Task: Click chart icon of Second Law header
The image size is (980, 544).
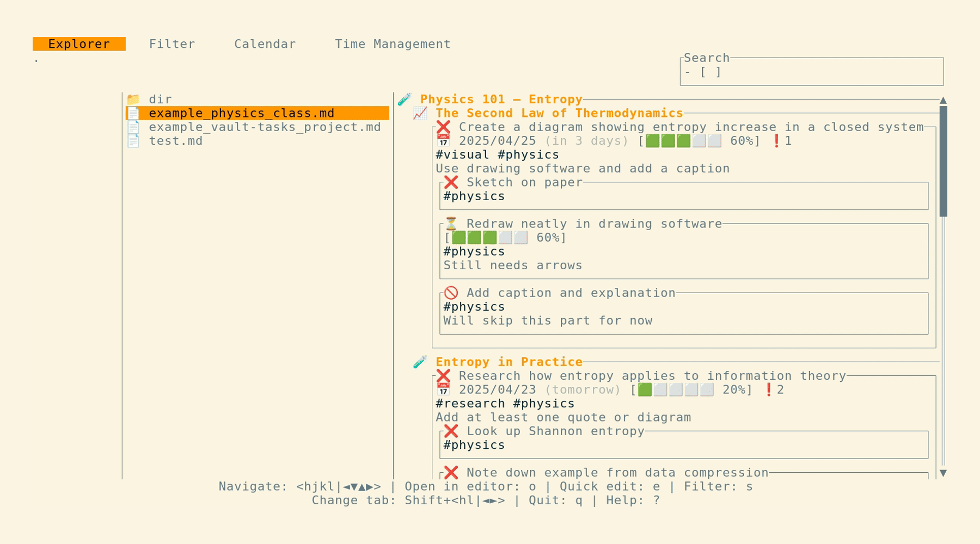Action: (x=420, y=113)
